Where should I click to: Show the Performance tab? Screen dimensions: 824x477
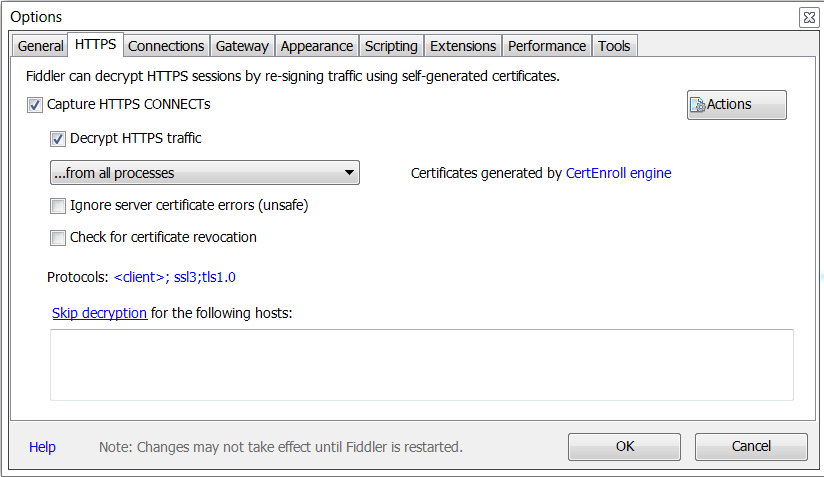coord(547,46)
